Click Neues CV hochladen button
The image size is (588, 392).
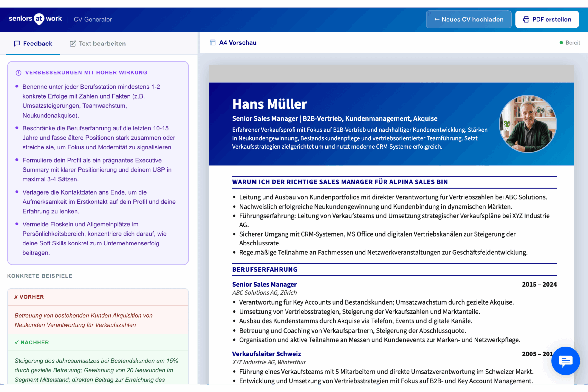469,19
